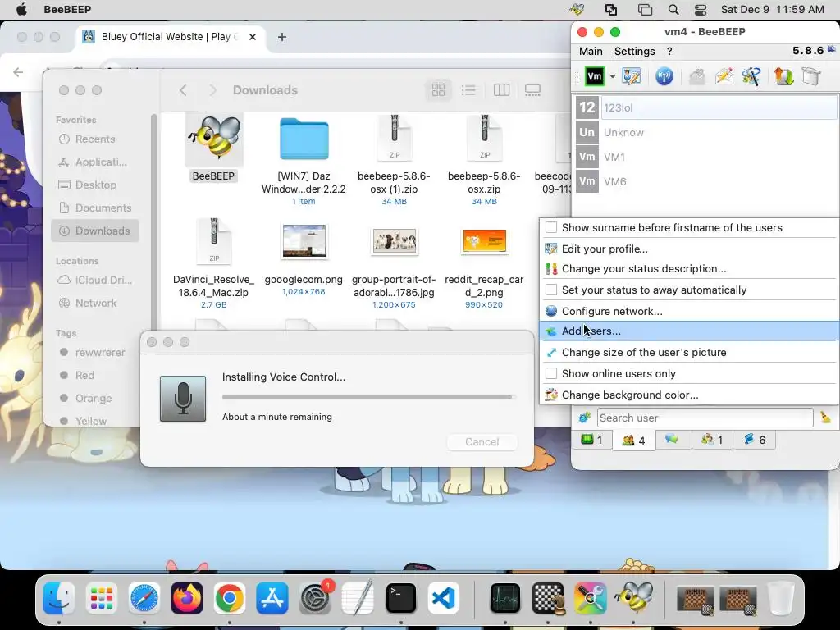Enable Set your status to away automatically
Image resolution: width=840 pixels, height=630 pixels.
coord(550,290)
